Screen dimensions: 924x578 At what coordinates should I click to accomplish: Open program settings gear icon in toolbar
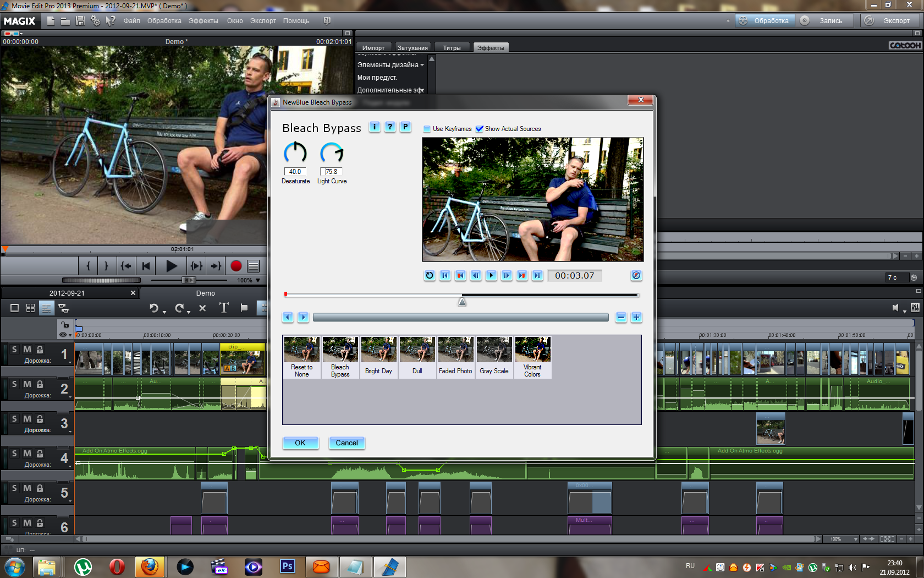[96, 21]
